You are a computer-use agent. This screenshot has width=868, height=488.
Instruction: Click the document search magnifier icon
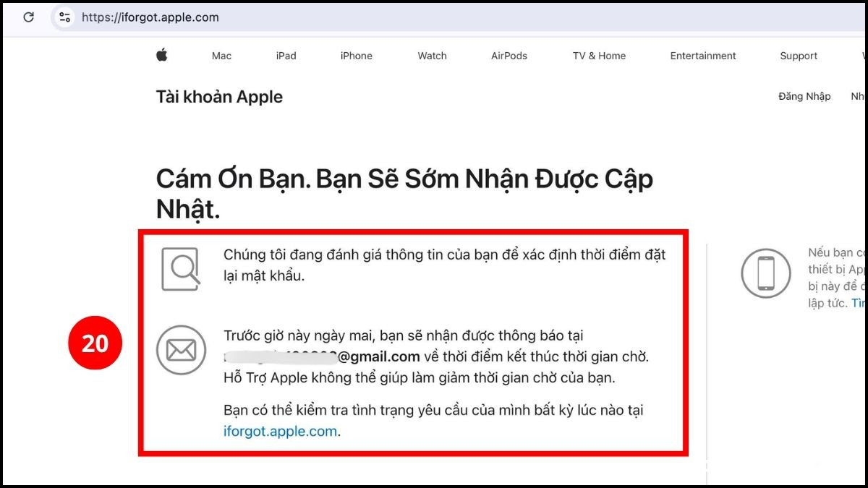pos(181,268)
